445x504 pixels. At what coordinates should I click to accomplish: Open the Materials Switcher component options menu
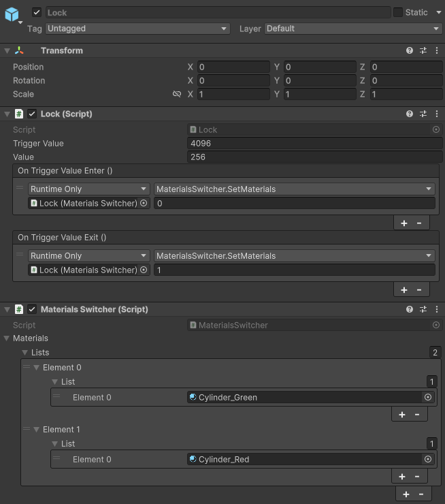click(437, 310)
